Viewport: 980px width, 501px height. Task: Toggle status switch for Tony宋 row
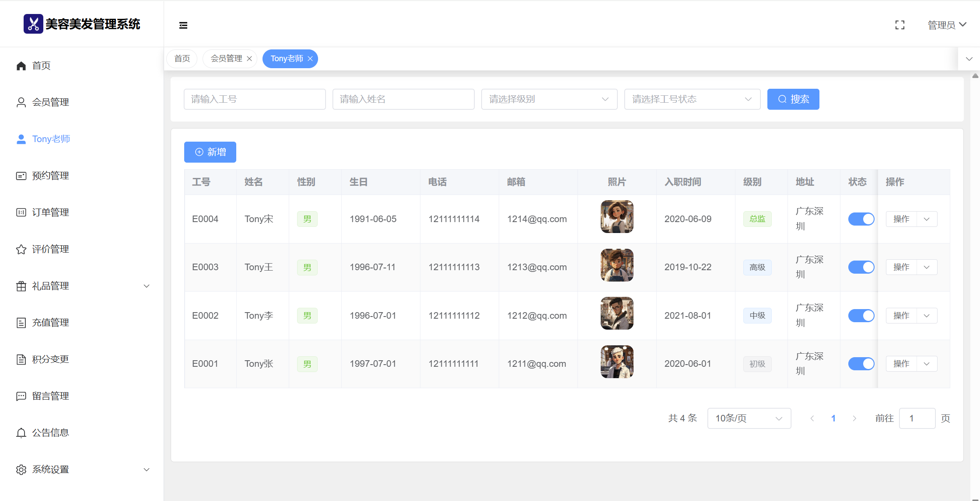tap(861, 219)
